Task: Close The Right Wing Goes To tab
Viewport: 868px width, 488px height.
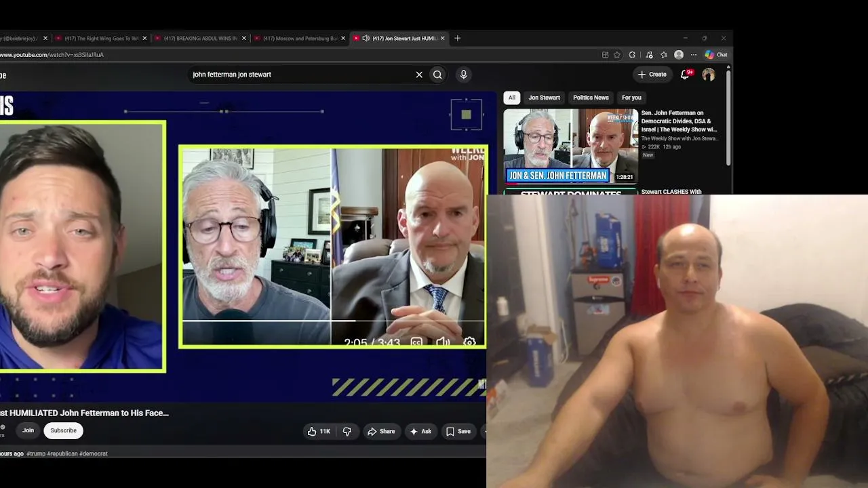Action: click(x=144, y=39)
